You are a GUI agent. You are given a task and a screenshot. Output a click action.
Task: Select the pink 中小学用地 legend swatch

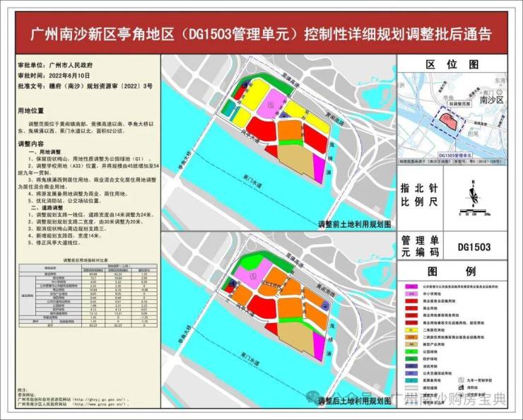[413, 294]
